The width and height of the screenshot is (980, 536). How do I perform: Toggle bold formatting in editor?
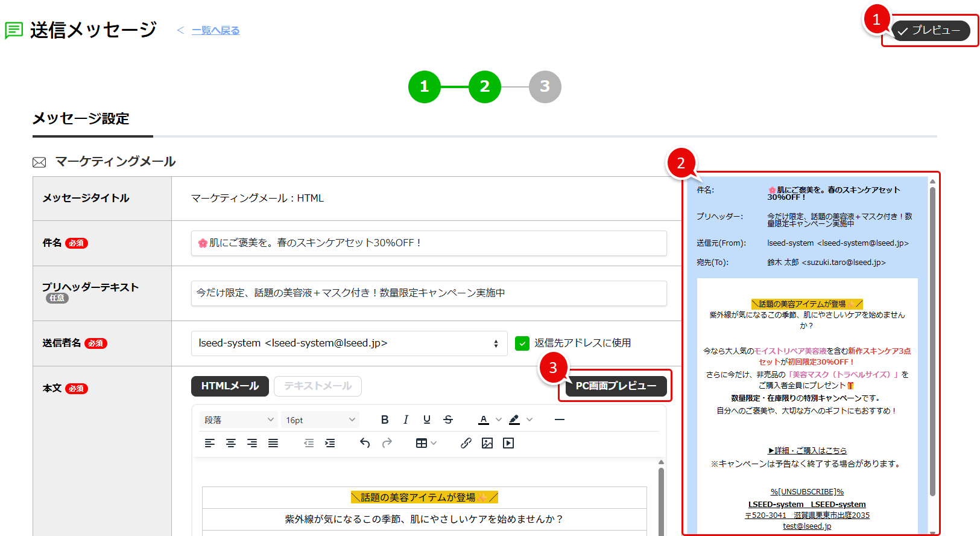point(385,420)
